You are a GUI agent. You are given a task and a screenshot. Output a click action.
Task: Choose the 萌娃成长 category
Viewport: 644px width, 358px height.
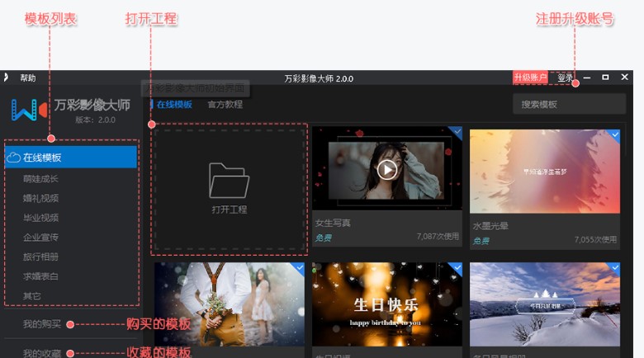40,179
